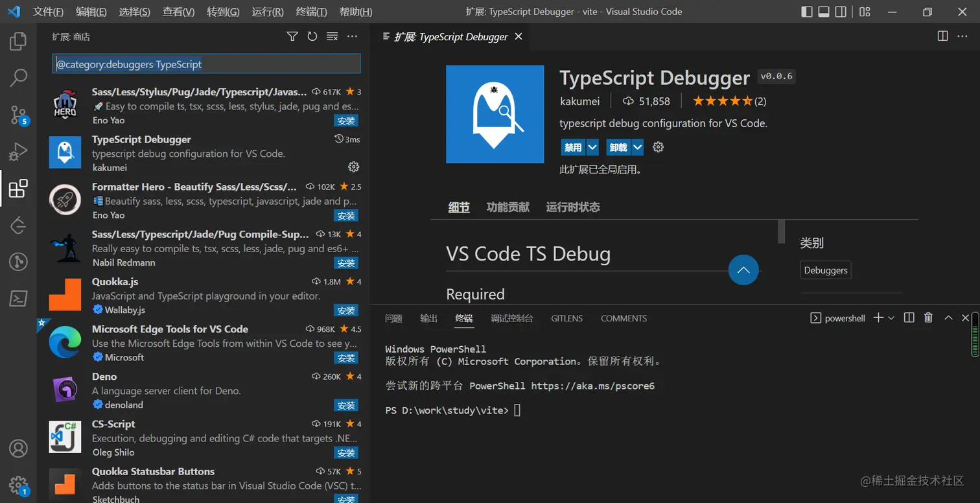Open the Run menu (运行)
The image size is (980, 503).
tap(268, 12)
